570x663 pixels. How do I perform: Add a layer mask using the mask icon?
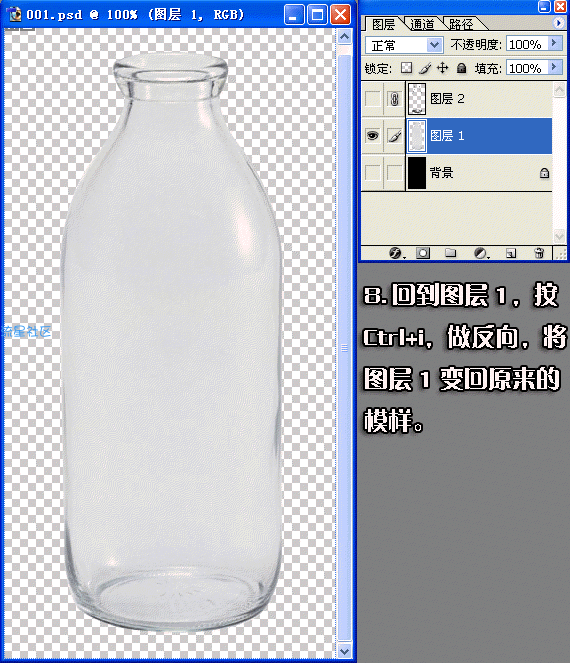point(422,253)
